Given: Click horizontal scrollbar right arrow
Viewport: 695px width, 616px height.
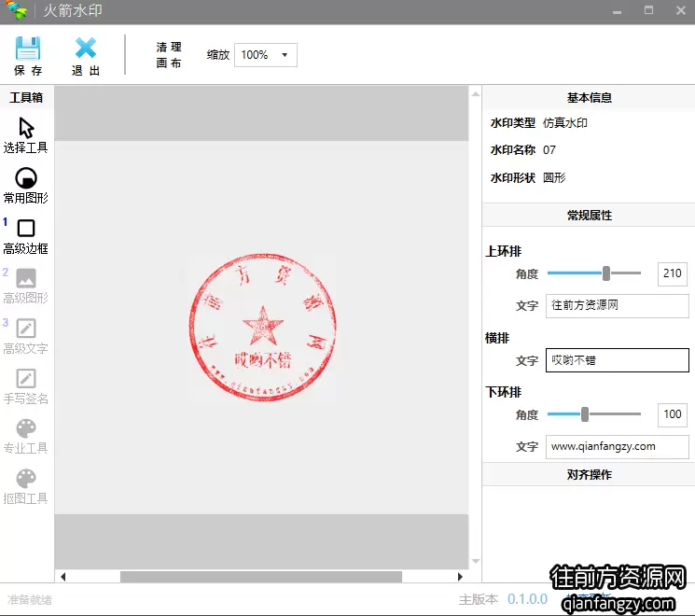Looking at the screenshot, I should pyautogui.click(x=460, y=577).
